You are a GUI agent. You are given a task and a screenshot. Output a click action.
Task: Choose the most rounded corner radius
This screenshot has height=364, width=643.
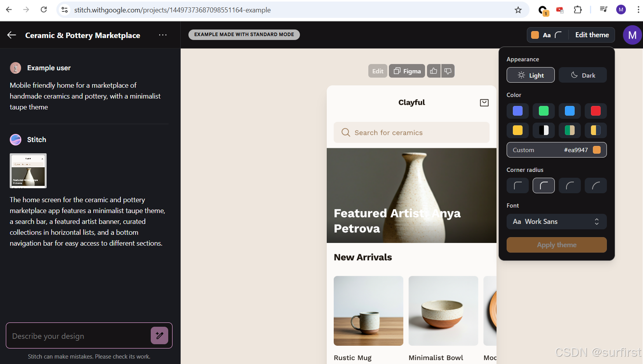click(596, 185)
